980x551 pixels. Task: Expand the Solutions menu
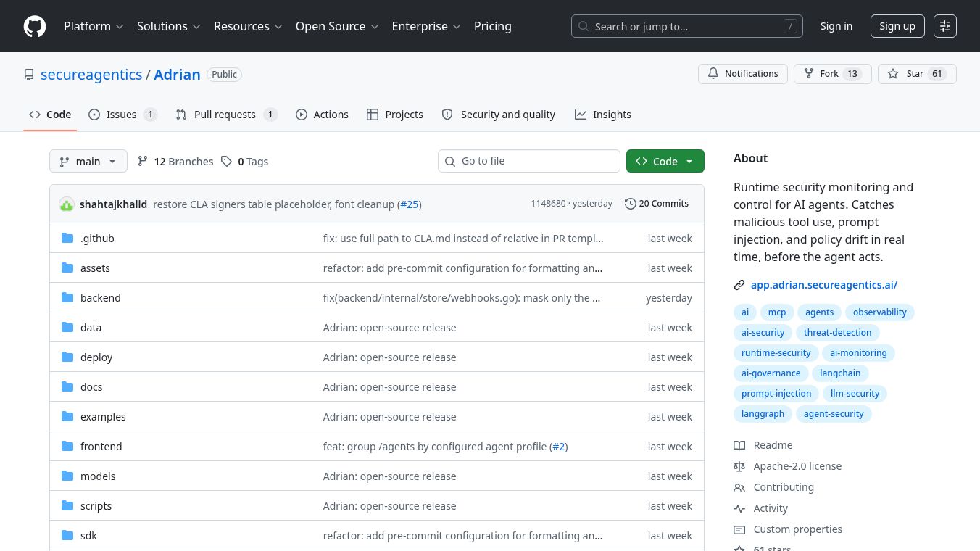169,26
